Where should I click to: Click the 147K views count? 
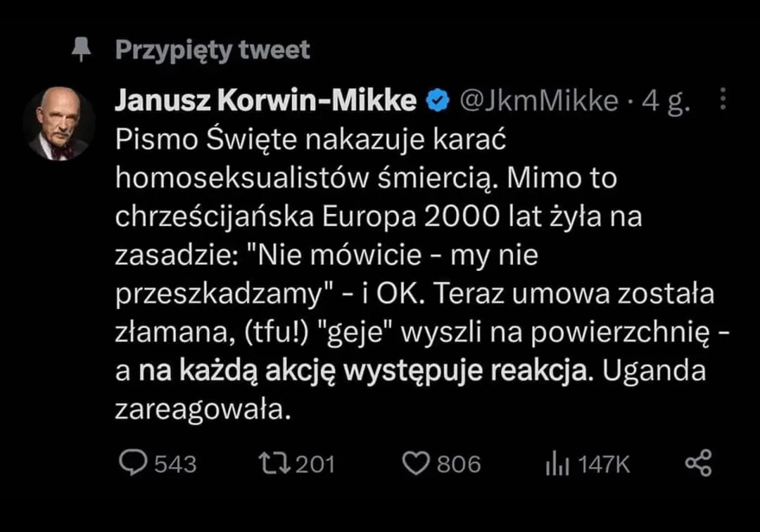[x=604, y=464]
